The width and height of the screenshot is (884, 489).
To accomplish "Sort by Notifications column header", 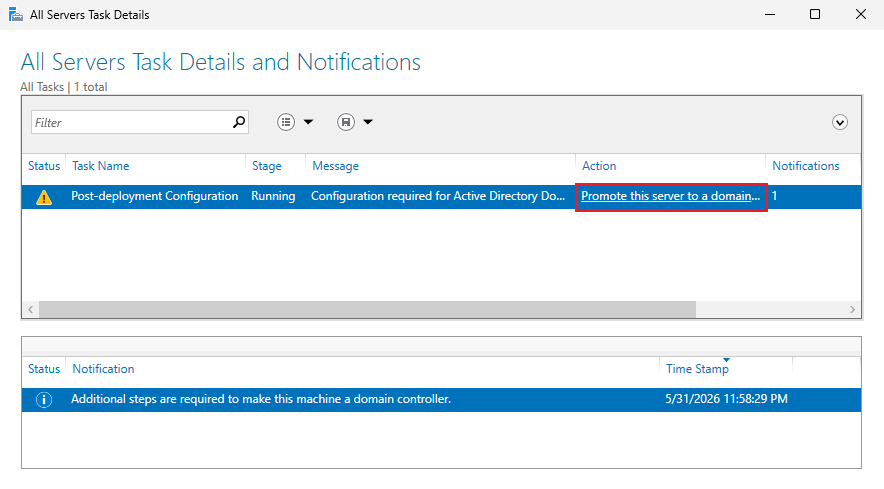I will click(x=806, y=166).
